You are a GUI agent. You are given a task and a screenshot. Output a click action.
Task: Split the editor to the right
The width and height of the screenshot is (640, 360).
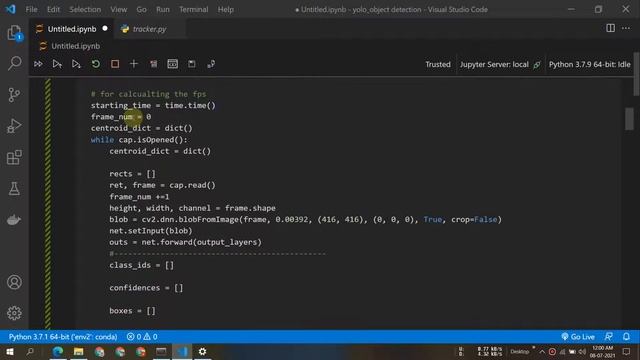[x=610, y=28]
